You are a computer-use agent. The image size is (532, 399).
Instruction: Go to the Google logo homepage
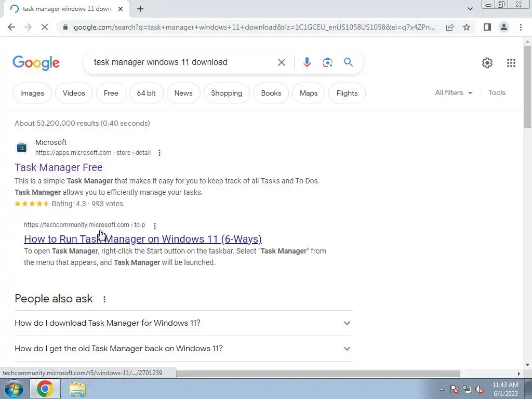coord(36,63)
